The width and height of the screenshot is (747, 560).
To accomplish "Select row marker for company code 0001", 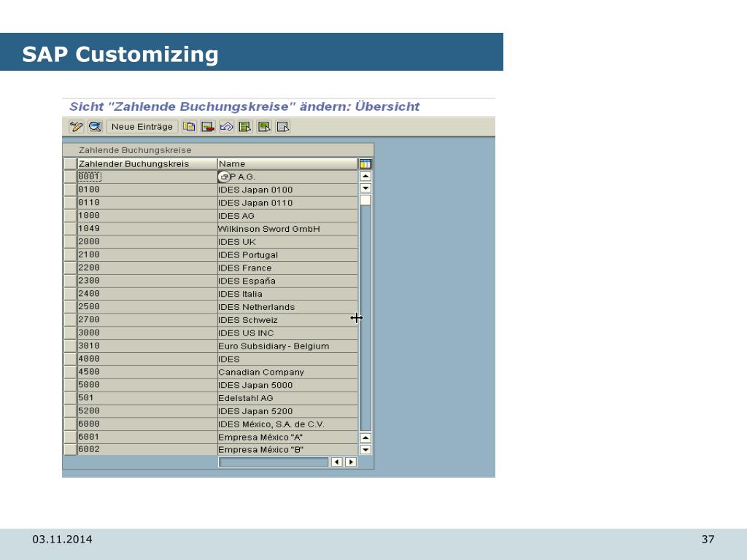I will [70, 176].
